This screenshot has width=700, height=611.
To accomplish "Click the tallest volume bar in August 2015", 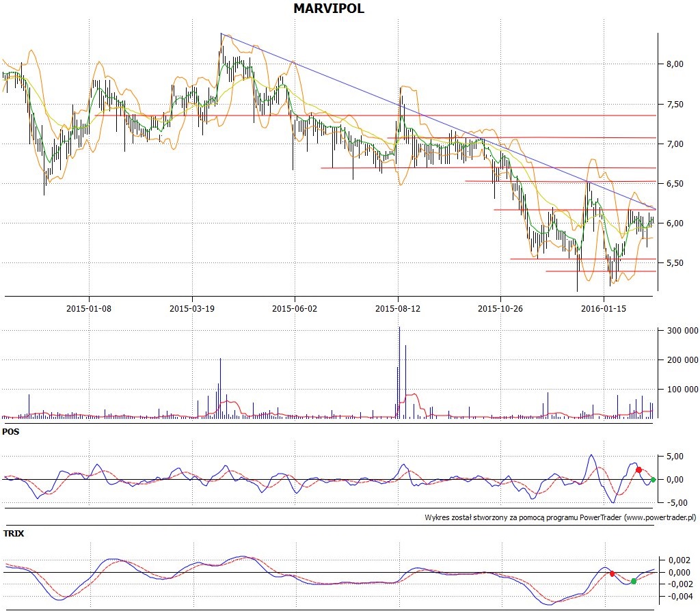I will point(399,372).
